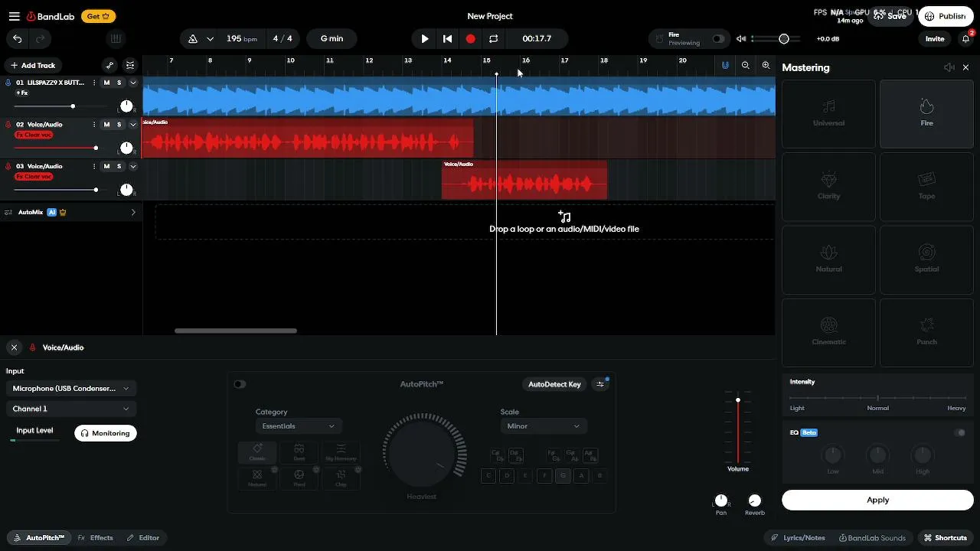Enable the AutoPitch power switch
This screenshot has height=551, width=980.
240,384
